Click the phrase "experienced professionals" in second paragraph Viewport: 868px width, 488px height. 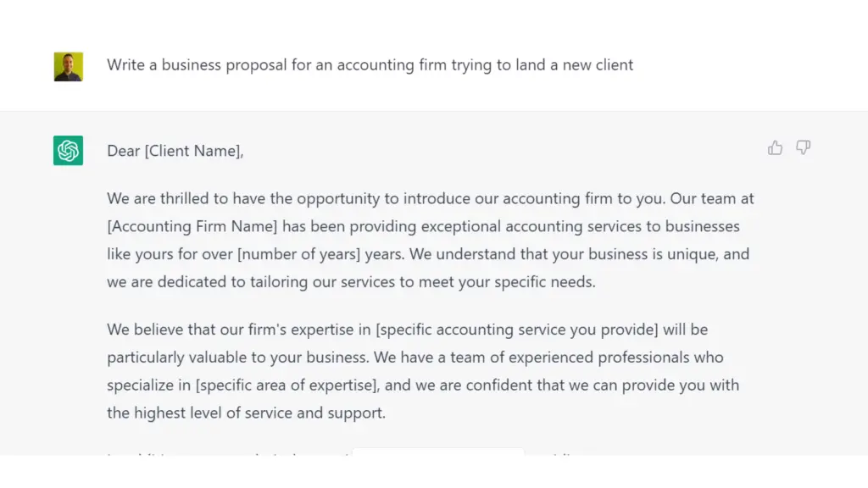point(599,358)
